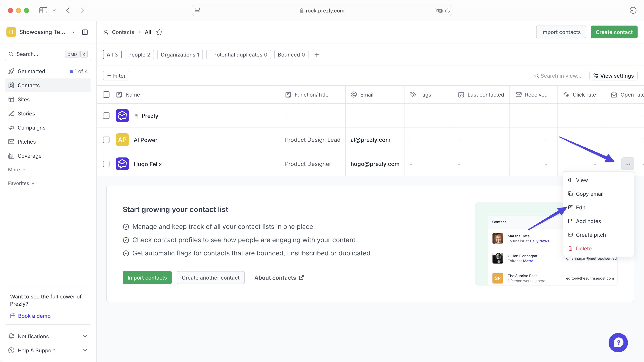Expand the Notifications panel chevron
This screenshot has width=644, height=362.
[x=85, y=336]
